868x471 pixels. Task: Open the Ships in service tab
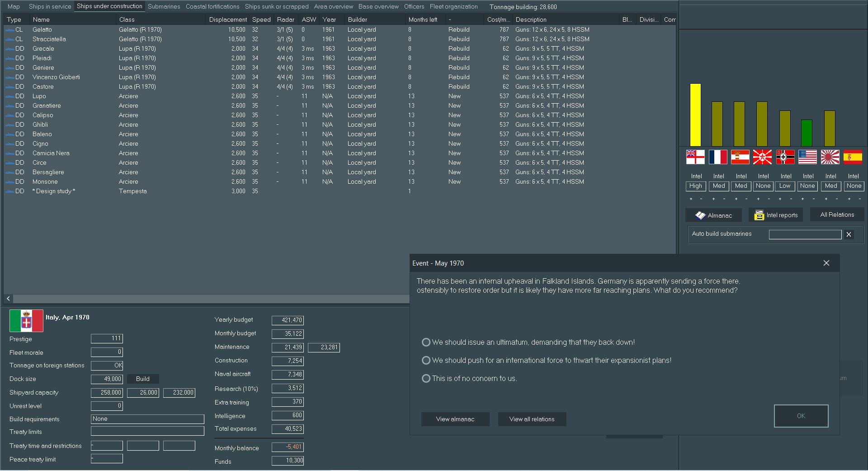(50, 7)
